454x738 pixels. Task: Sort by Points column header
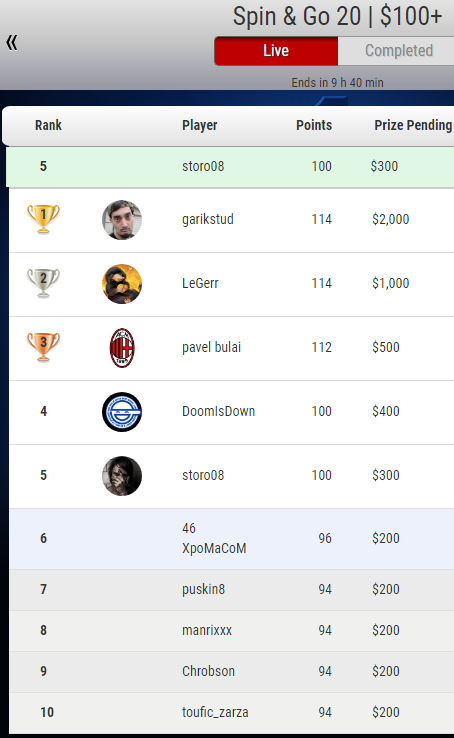click(314, 125)
